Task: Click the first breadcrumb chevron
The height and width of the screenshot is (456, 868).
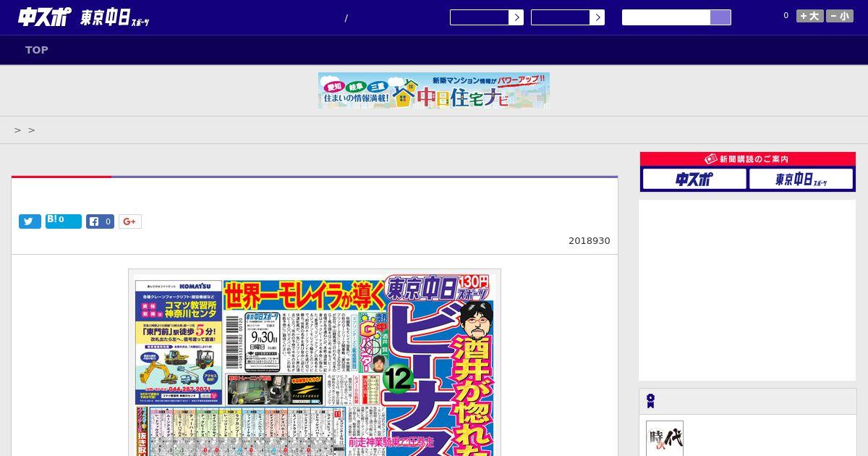Action: 17,130
